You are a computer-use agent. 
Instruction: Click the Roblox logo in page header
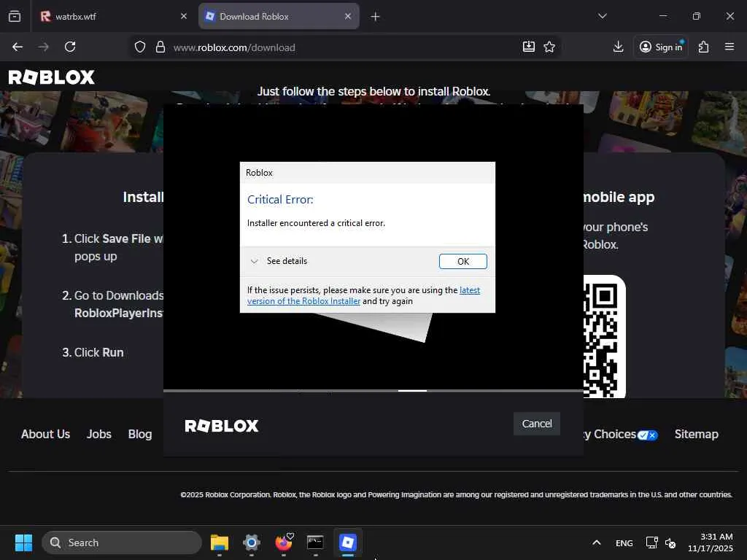click(x=52, y=77)
